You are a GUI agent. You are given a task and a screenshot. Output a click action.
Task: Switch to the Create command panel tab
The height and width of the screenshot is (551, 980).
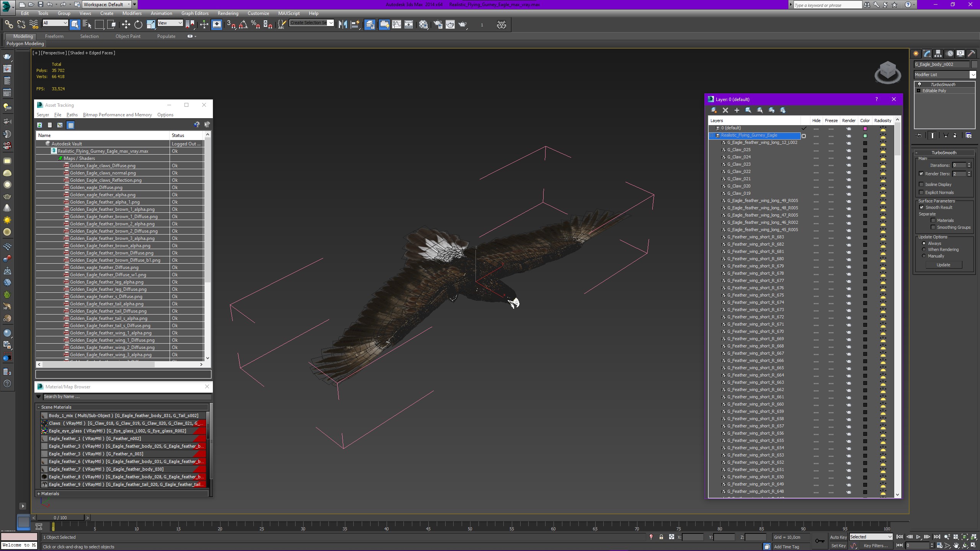click(916, 54)
